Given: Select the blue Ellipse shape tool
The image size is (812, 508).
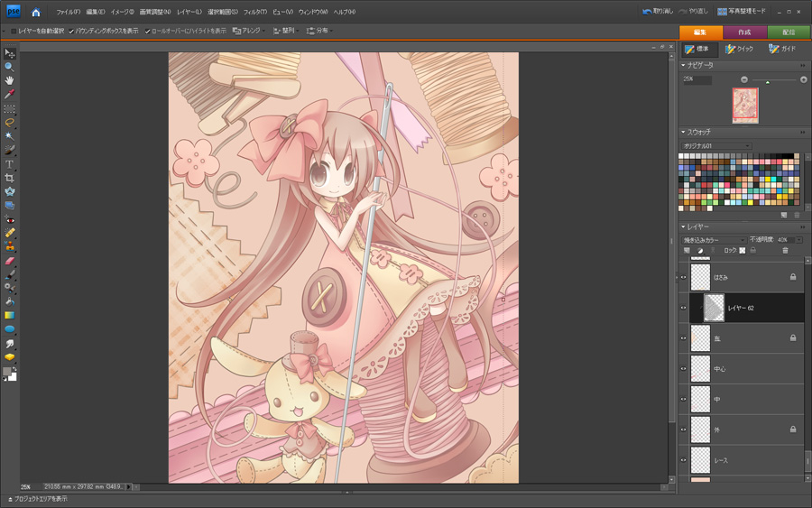Looking at the screenshot, I should pyautogui.click(x=9, y=329).
